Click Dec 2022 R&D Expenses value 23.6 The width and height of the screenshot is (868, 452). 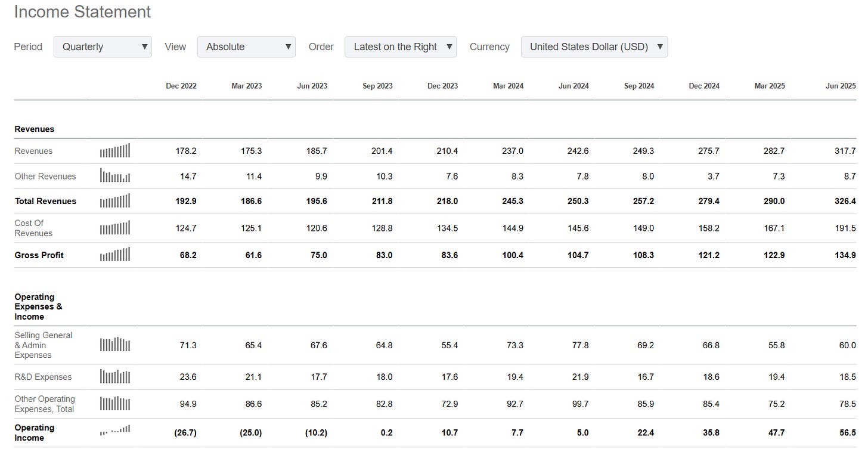pyautogui.click(x=188, y=377)
